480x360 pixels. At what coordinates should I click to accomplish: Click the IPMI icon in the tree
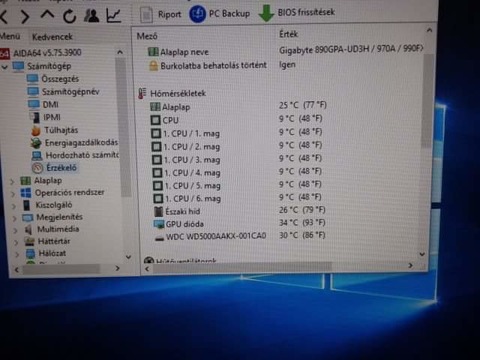point(34,117)
